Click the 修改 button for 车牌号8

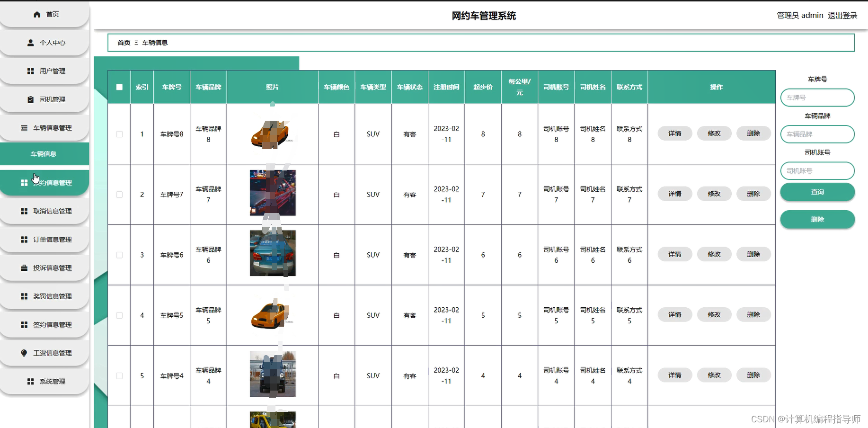click(714, 134)
